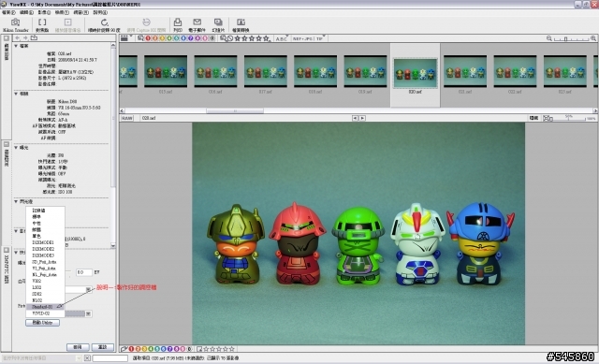Toggle the RAW button above the preview
Screen dimensions: 599x364
coord(127,118)
